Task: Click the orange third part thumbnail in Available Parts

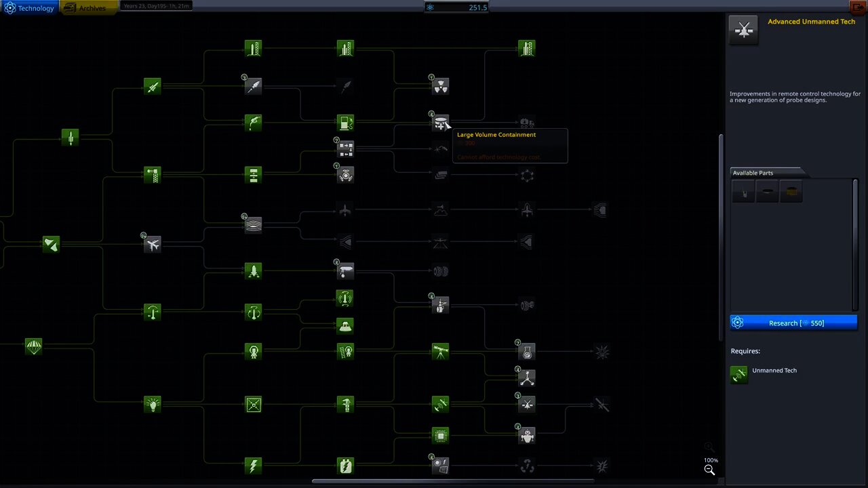Action: pos(791,192)
